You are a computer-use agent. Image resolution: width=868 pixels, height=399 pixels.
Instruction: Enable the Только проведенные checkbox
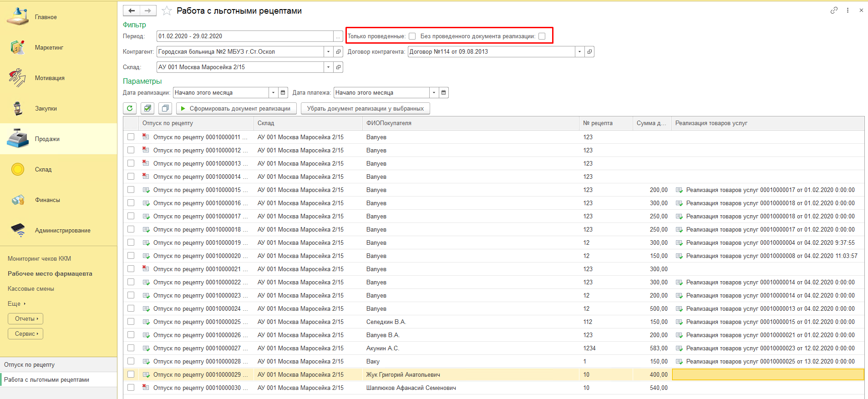click(412, 36)
